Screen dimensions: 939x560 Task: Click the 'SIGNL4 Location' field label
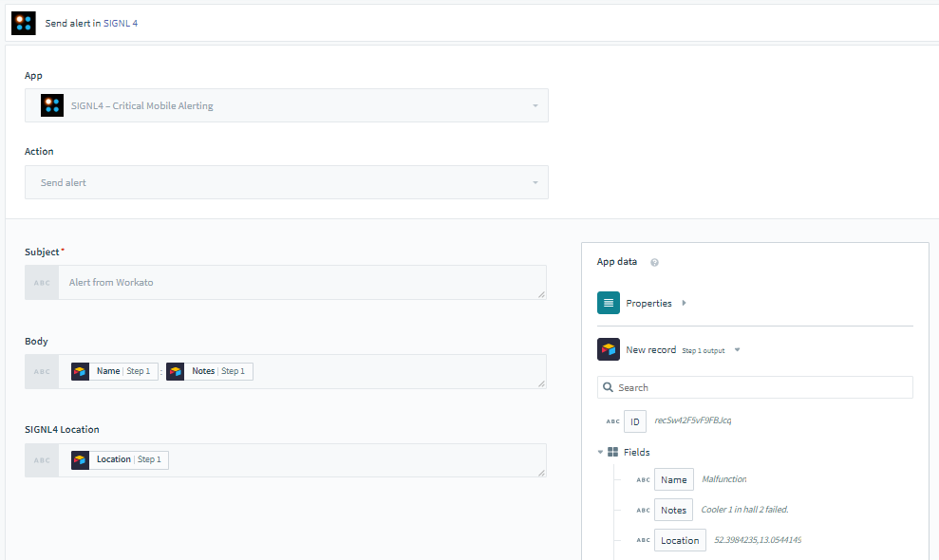pos(62,429)
